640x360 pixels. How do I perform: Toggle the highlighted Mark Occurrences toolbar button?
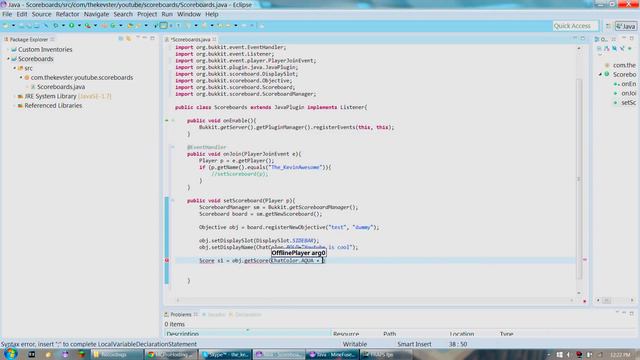click(x=163, y=25)
